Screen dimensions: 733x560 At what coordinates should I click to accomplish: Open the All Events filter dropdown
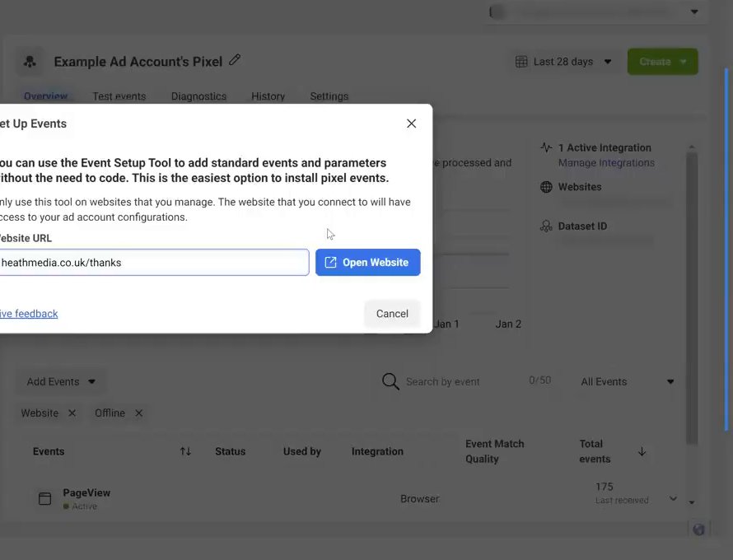(x=627, y=382)
